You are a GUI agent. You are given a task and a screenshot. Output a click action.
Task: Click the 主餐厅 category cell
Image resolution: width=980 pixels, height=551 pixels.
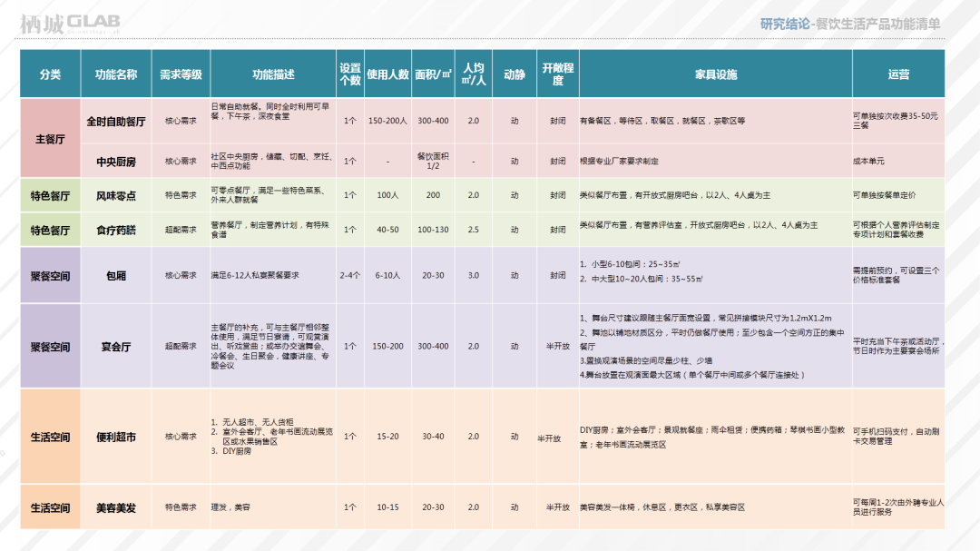(x=50, y=140)
